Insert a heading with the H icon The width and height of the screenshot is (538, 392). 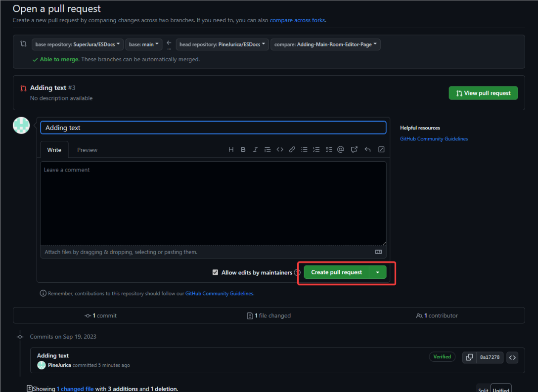231,150
